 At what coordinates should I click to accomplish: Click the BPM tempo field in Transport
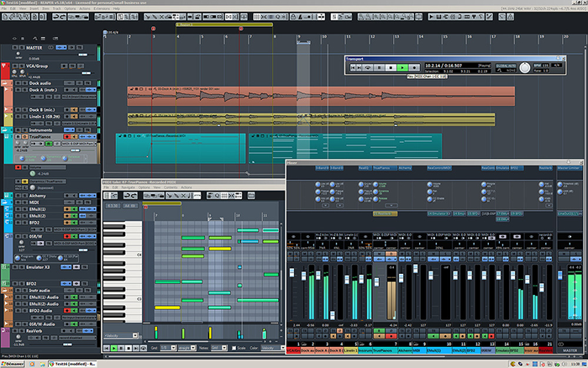coord(545,65)
